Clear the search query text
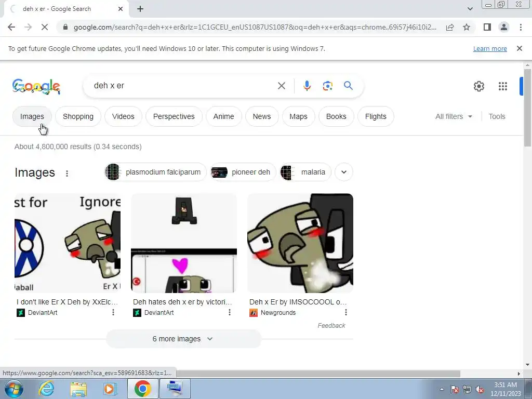This screenshot has height=399, width=532. coord(281,86)
